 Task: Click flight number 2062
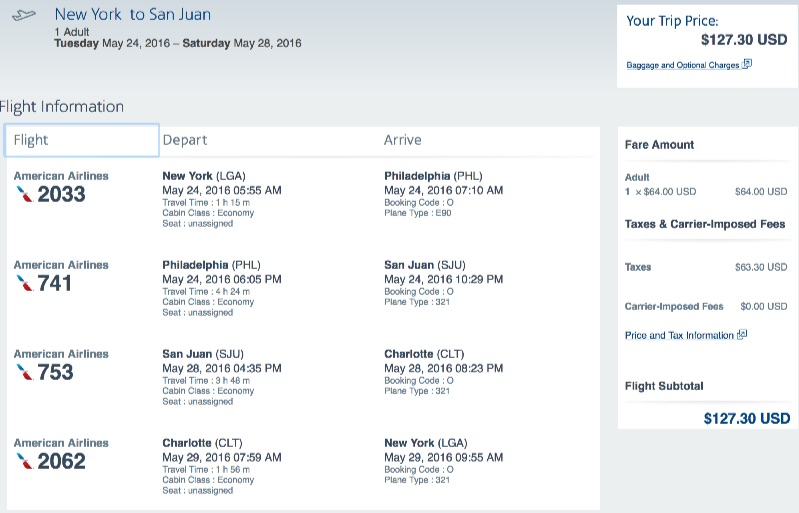61,462
